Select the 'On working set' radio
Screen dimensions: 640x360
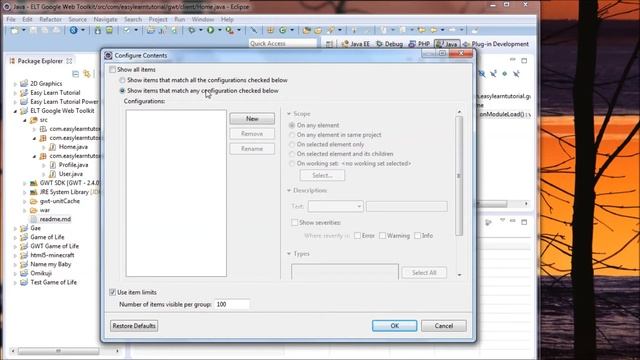[292, 163]
